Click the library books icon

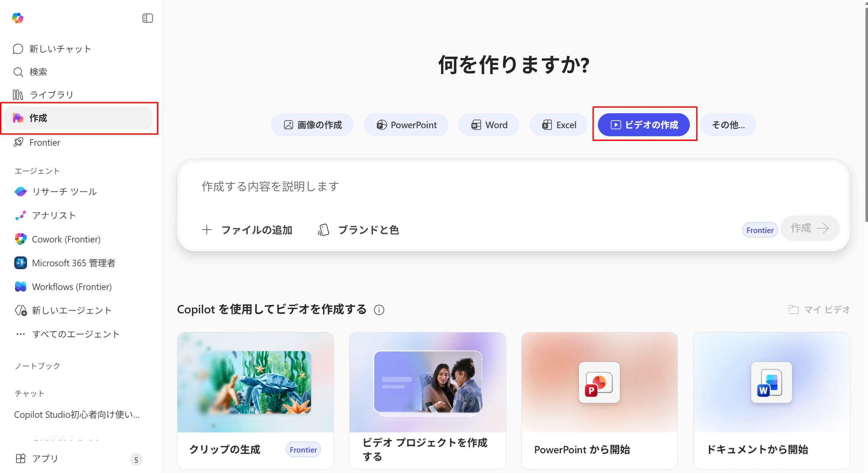[18, 95]
